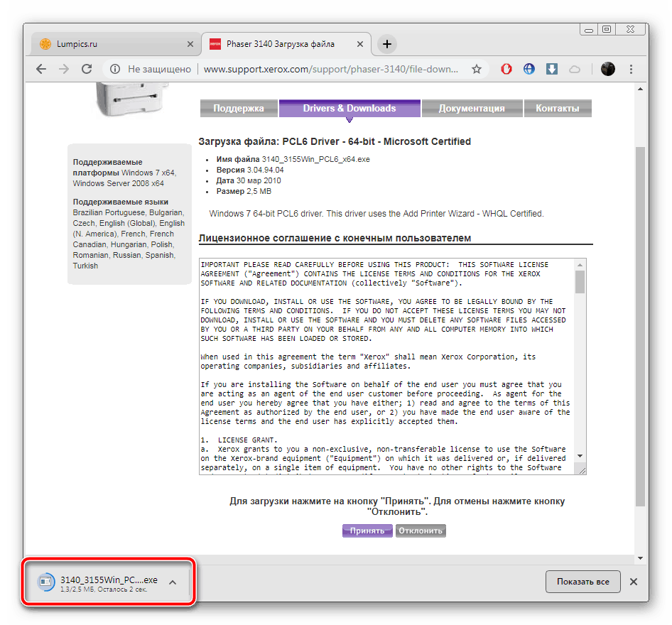Bookmark this page with the star icon
The image size is (672, 625).
477,69
